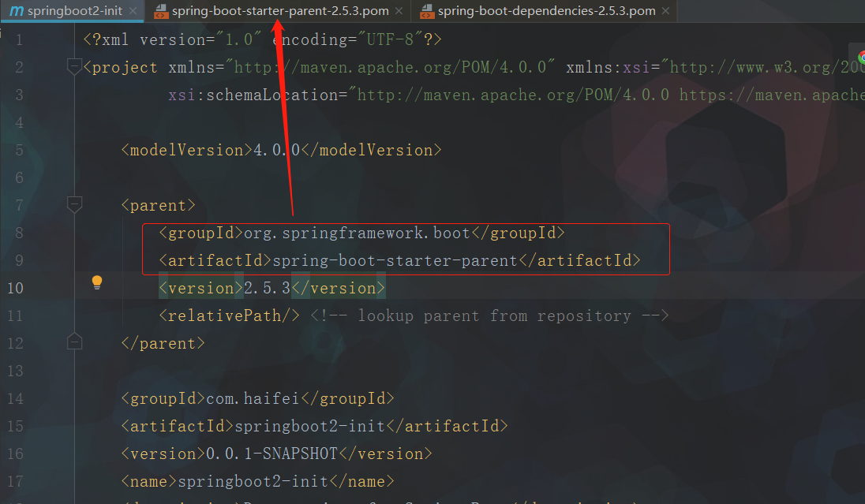This screenshot has width=865, height=504.
Task: Click the closing parent tag
Action: pos(163,343)
